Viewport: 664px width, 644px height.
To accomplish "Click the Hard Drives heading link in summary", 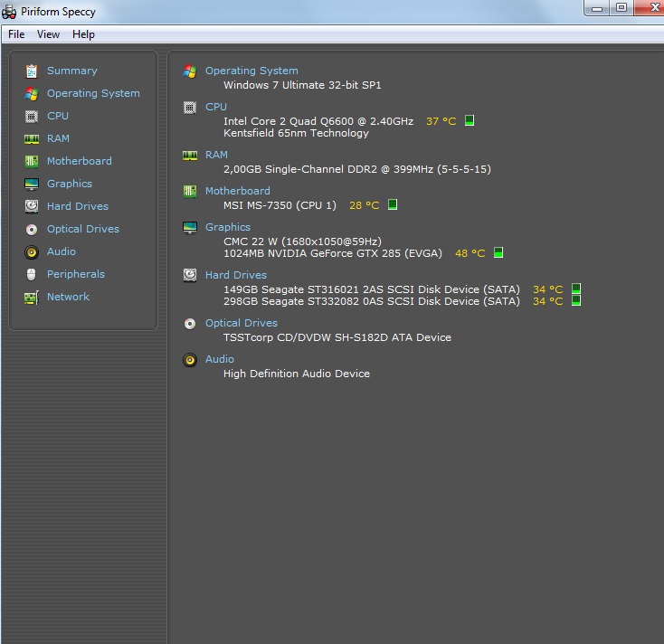I will [236, 275].
